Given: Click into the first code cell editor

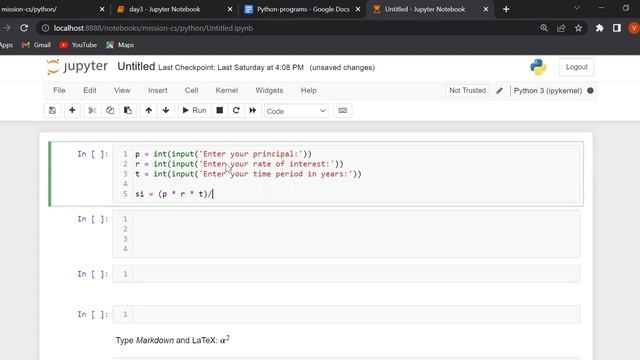Looking at the screenshot, I should (x=346, y=174).
